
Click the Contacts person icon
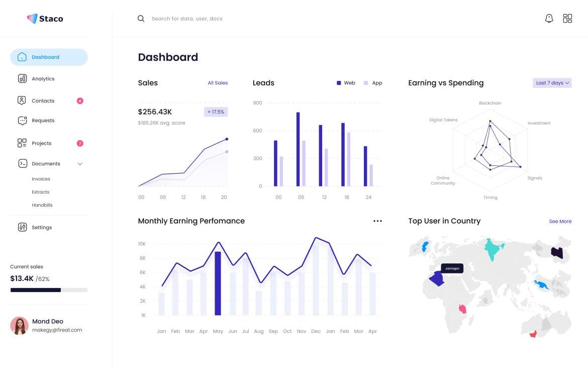(22, 101)
